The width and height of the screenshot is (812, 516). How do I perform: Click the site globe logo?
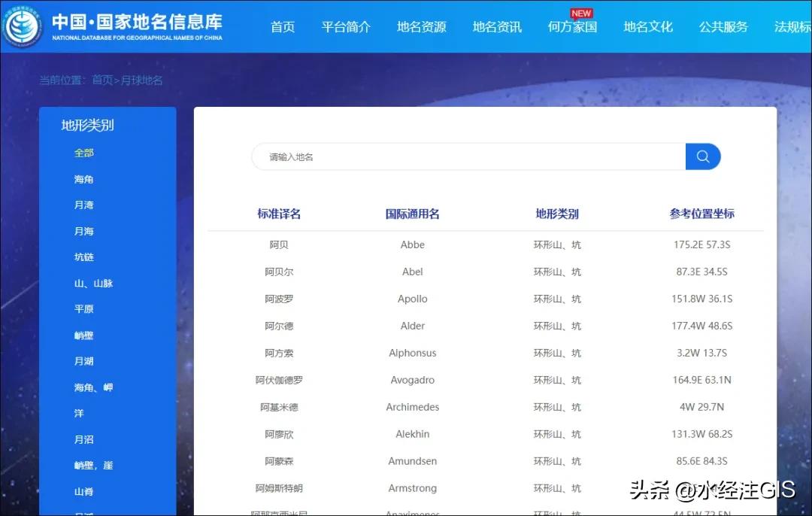(x=23, y=26)
